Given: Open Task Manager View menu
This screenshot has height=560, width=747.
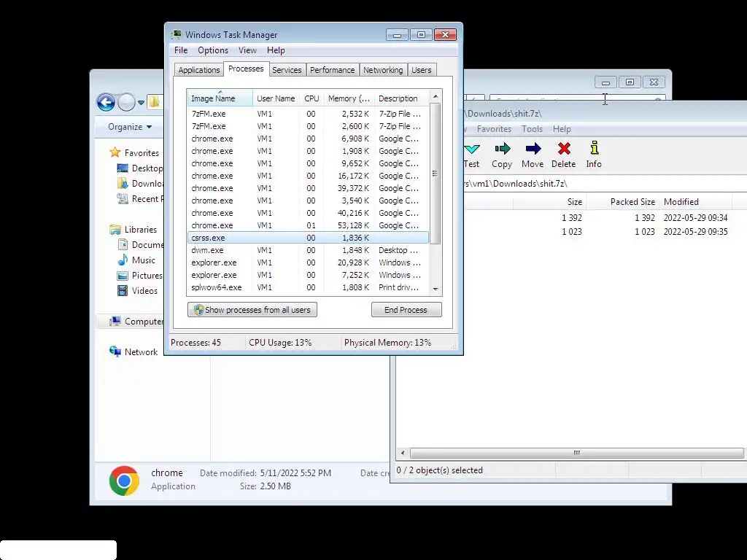Looking at the screenshot, I should (248, 50).
